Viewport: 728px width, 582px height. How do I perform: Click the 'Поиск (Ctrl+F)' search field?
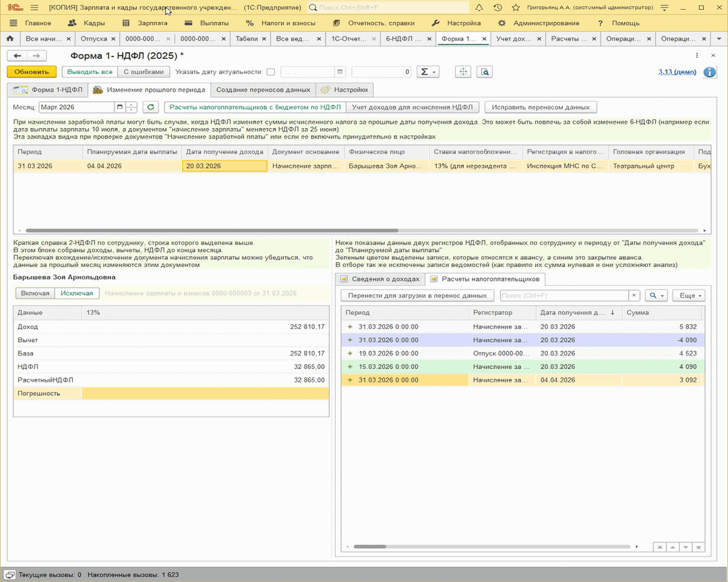pyautogui.click(x=563, y=296)
